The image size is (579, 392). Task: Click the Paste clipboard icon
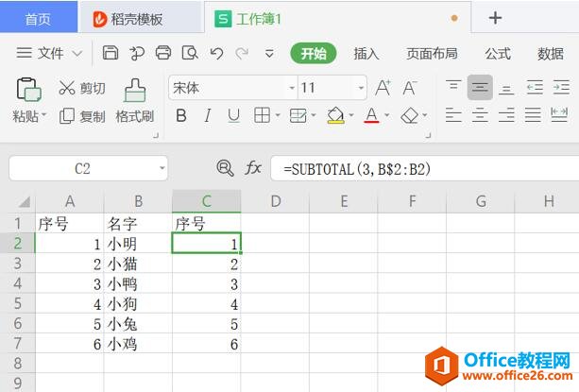click(x=28, y=90)
